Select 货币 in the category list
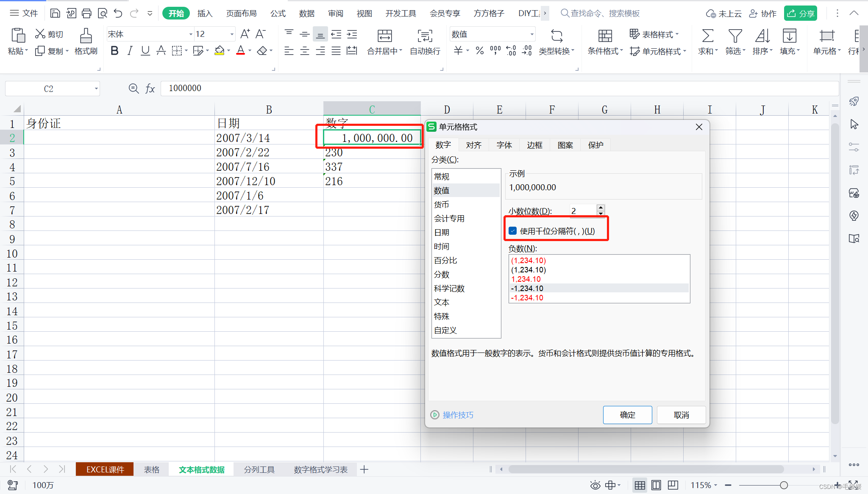Image resolution: width=868 pixels, height=494 pixels. 442,205
